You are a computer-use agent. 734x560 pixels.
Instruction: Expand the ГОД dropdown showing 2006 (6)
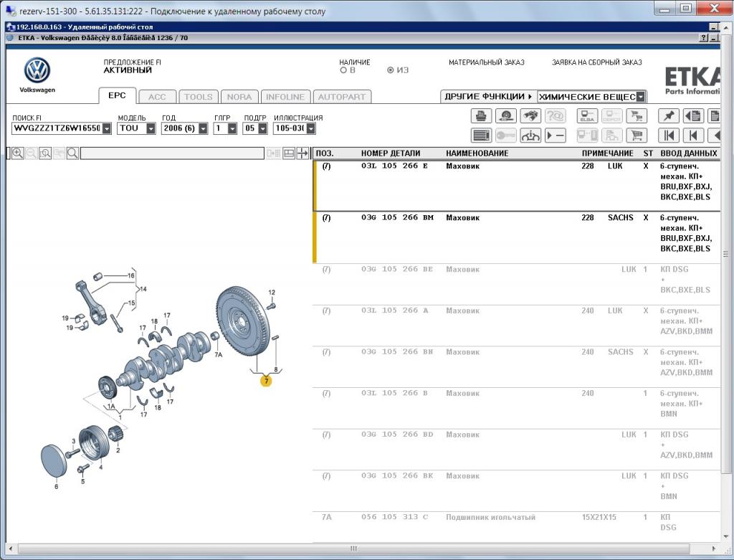[203, 128]
